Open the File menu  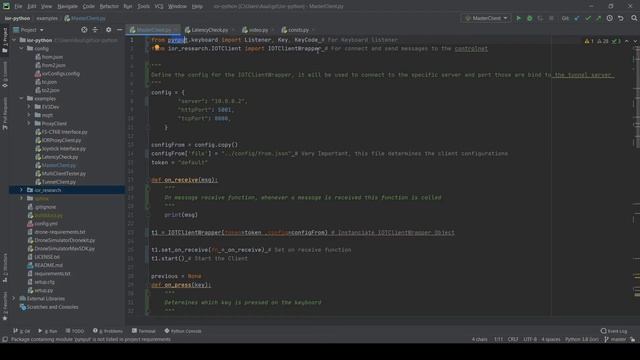18,7
